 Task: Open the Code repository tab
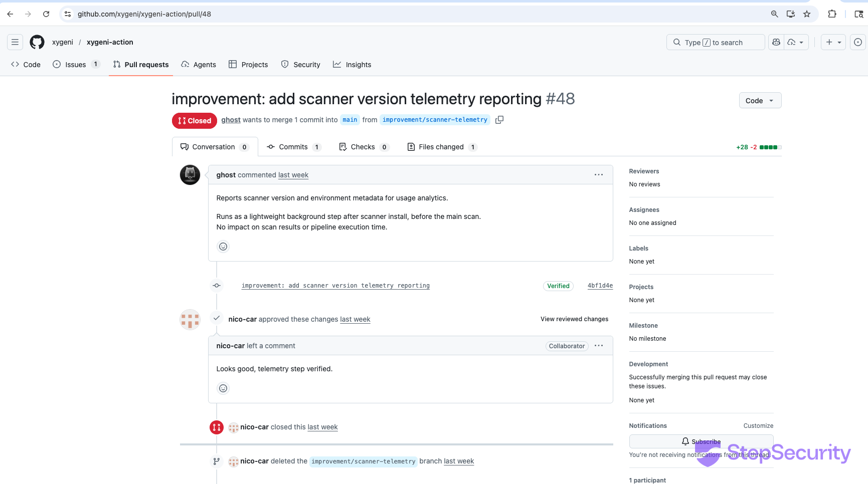point(26,65)
